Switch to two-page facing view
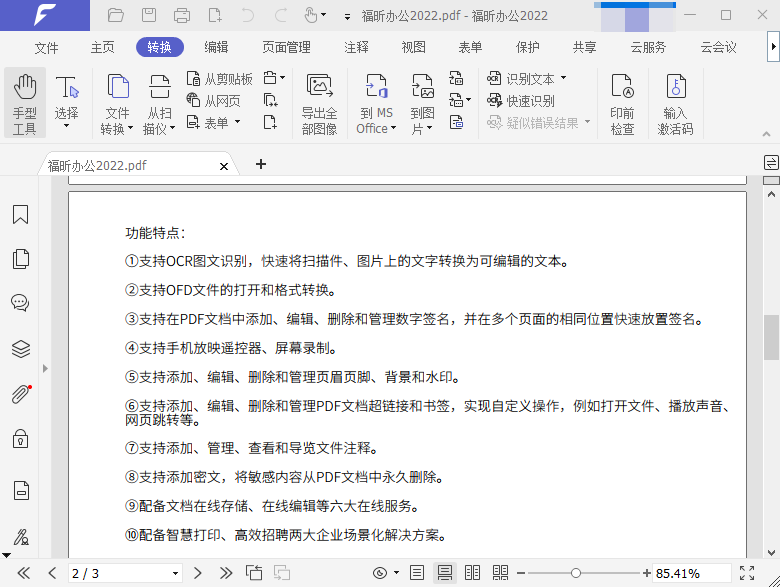This screenshot has height=587, width=780. point(472,573)
